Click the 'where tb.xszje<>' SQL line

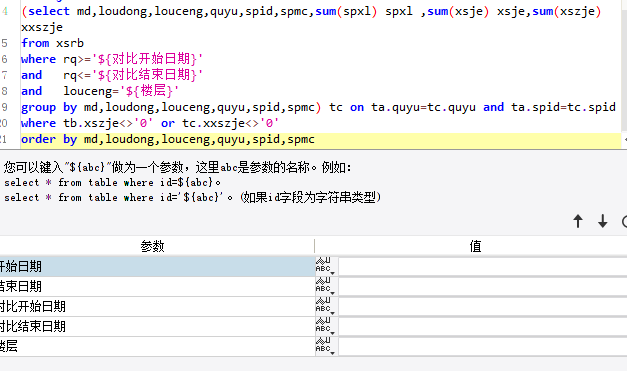point(150,123)
